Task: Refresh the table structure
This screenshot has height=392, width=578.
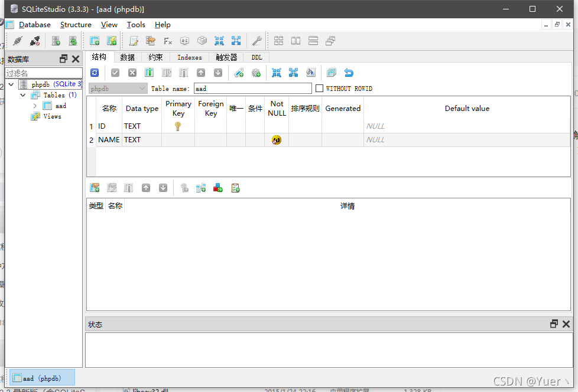Action: pyautogui.click(x=95, y=72)
